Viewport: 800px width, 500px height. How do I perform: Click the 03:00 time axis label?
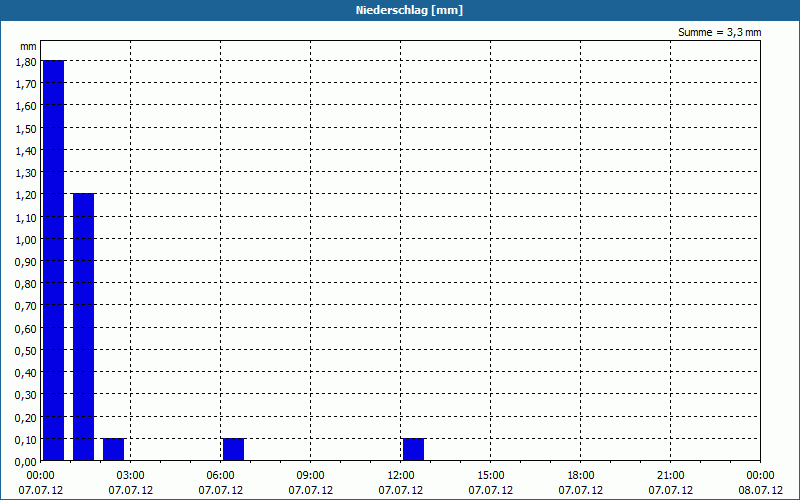[x=131, y=476]
